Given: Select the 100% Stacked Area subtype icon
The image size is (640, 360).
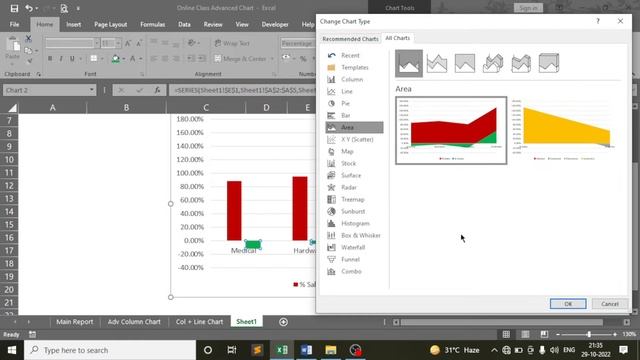Looking at the screenshot, I should click(x=465, y=63).
